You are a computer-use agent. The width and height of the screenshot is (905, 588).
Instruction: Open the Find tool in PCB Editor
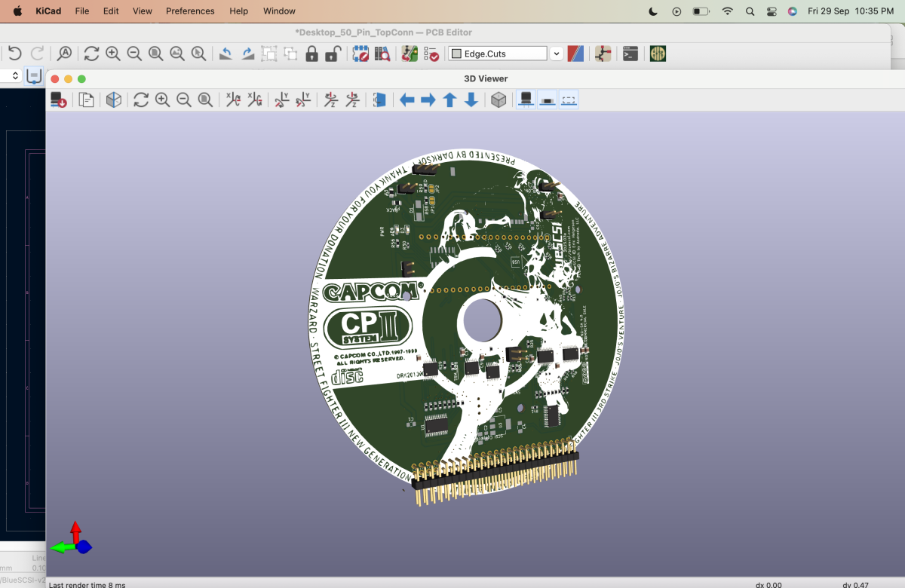click(65, 54)
